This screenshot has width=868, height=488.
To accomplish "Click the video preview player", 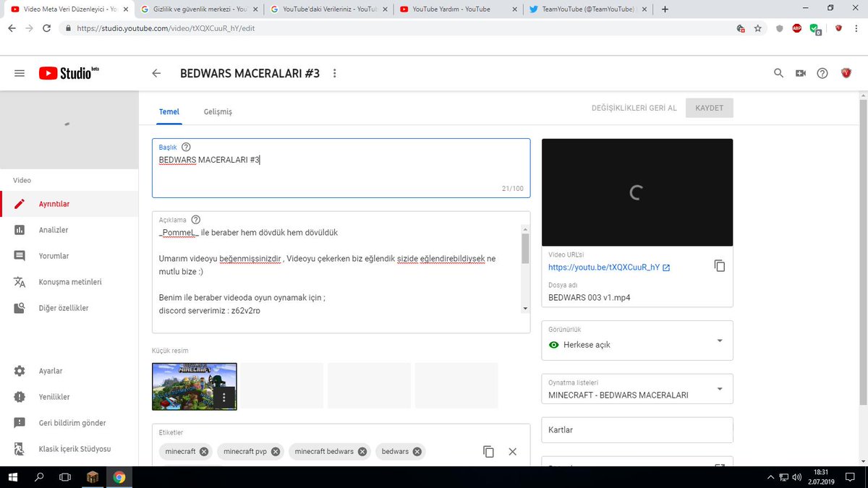I will click(637, 192).
